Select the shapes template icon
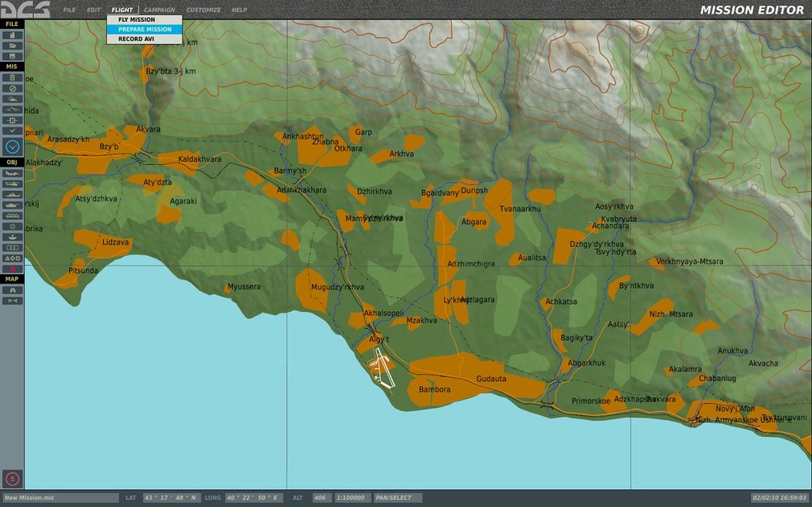812x507 pixels. click(x=12, y=258)
